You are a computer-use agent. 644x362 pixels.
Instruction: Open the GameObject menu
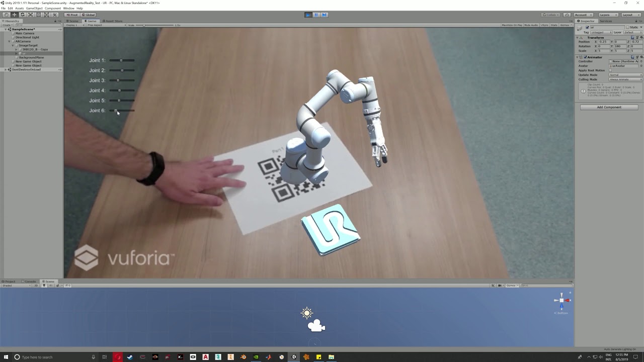[34, 9]
